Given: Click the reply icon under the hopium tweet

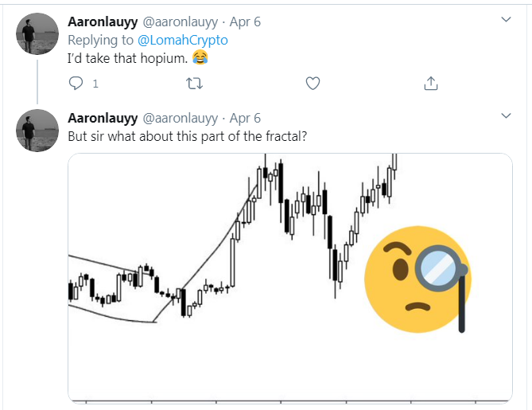Looking at the screenshot, I should click(76, 83).
